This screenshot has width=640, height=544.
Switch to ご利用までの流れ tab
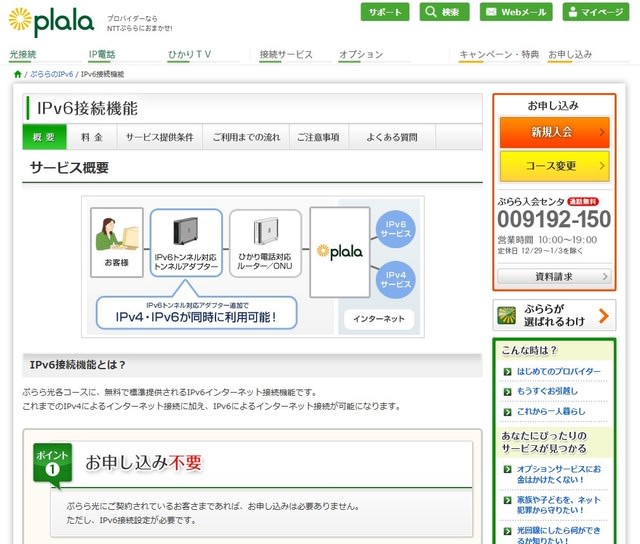click(x=246, y=137)
